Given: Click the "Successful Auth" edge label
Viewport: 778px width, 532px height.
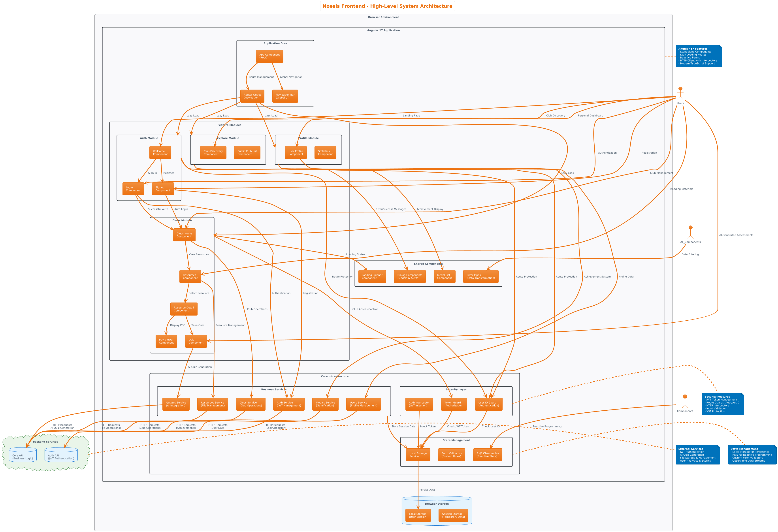Looking at the screenshot, I should click(158, 209).
